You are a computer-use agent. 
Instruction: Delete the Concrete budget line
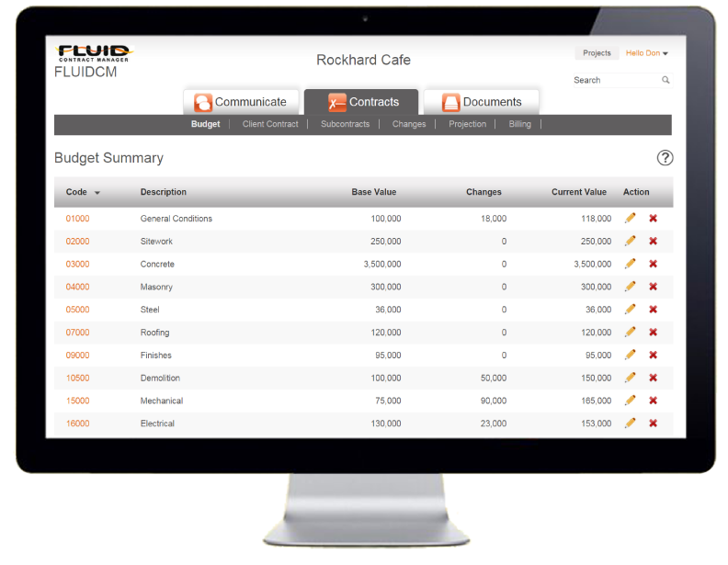(x=653, y=264)
